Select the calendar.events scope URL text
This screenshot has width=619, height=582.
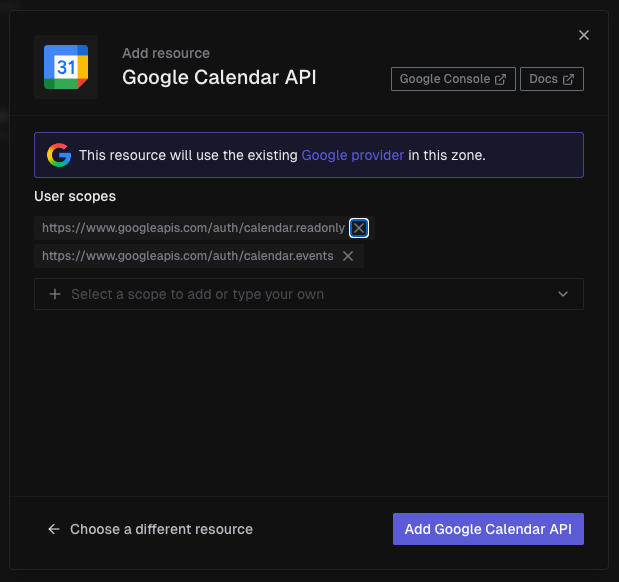[188, 256]
